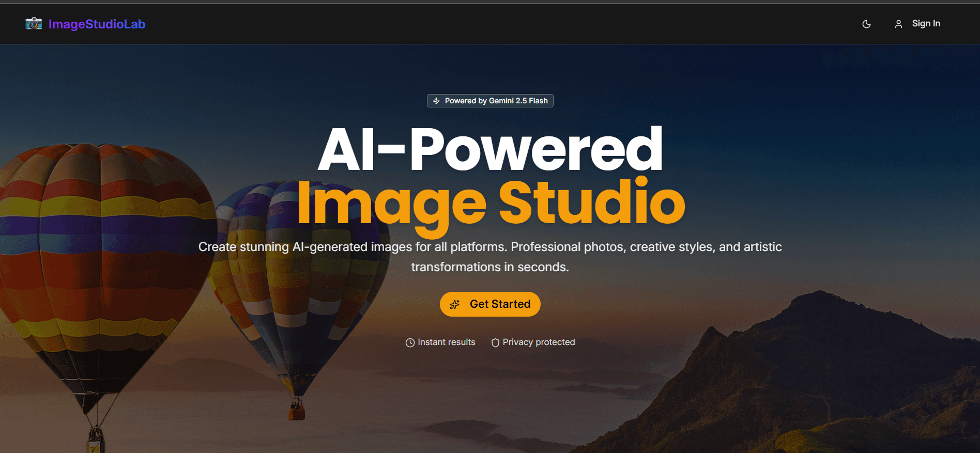Toggle dark mode with the moon icon
This screenshot has width=980, height=453.
[x=867, y=24]
